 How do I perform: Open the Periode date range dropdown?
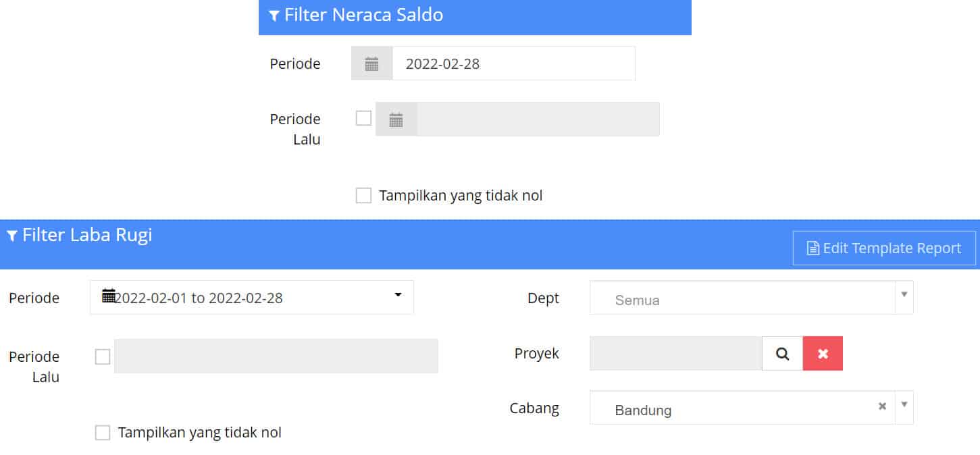252,297
